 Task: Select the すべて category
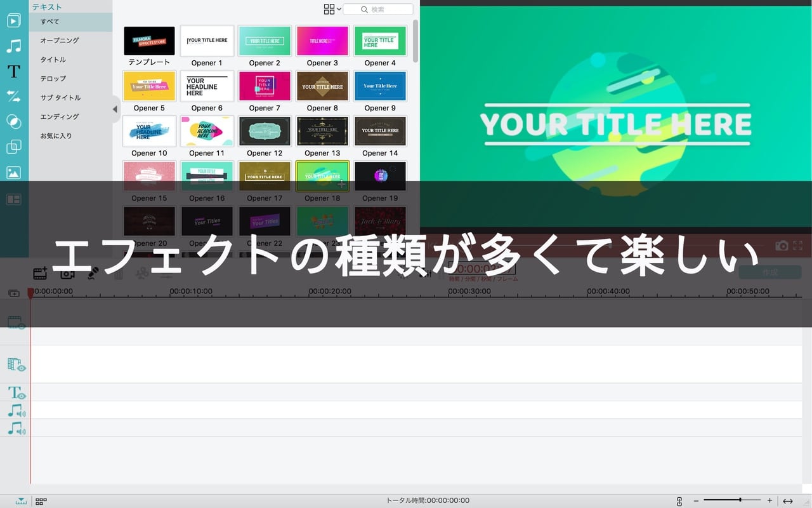click(70, 22)
